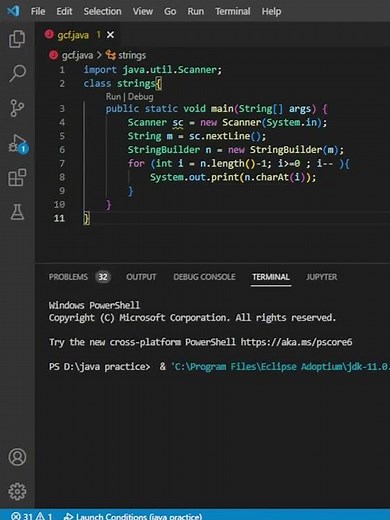390x520 pixels.
Task: Open the Go menu
Action: pyautogui.click(x=170, y=11)
